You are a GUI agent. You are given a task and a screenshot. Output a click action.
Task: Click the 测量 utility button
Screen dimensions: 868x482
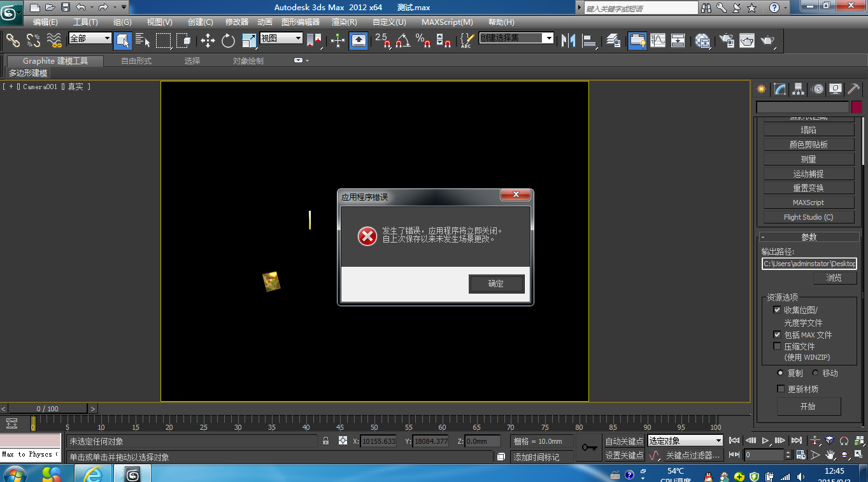808,159
